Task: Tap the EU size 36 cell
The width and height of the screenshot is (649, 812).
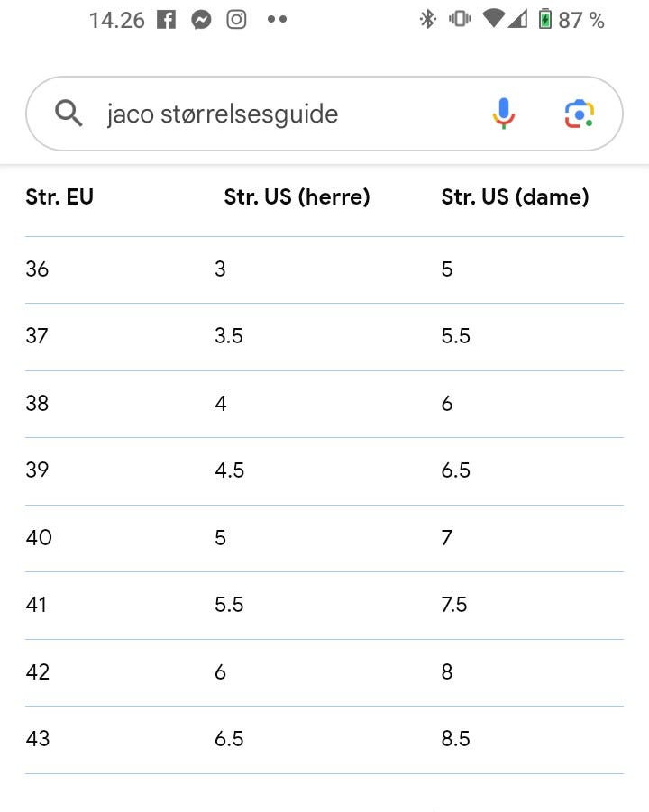Action: 38,269
